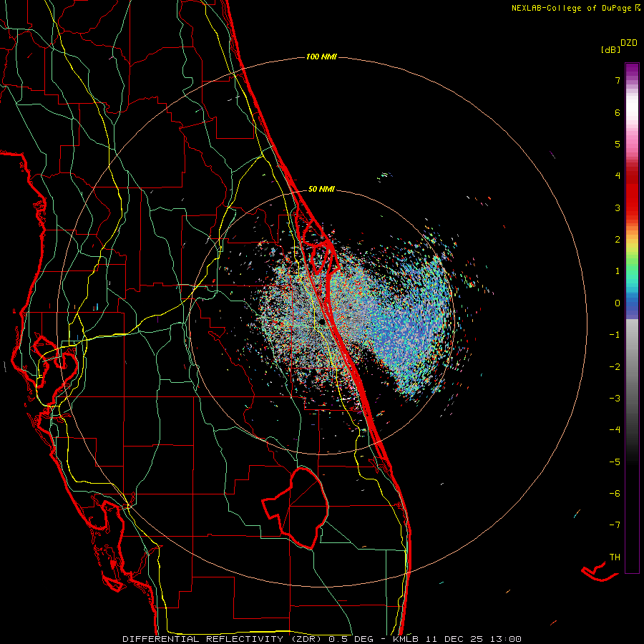Click the DZD label above the color scale
The width and height of the screenshot is (644, 644).
point(629,43)
